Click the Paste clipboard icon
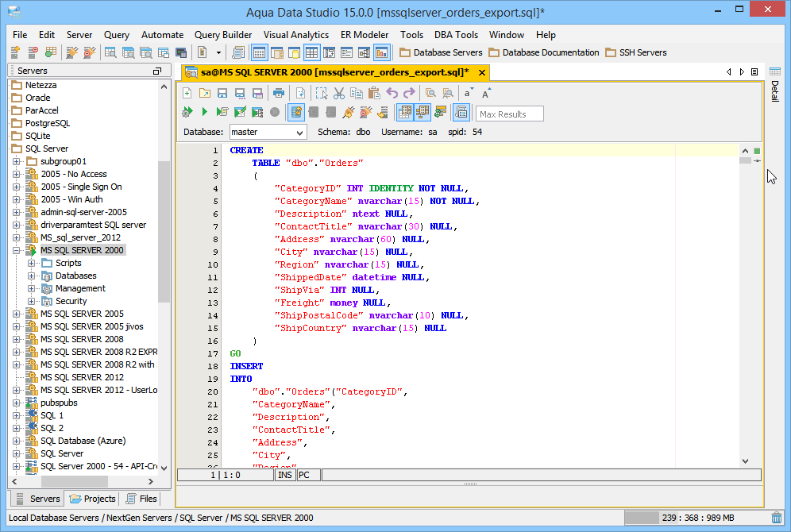 373,93
